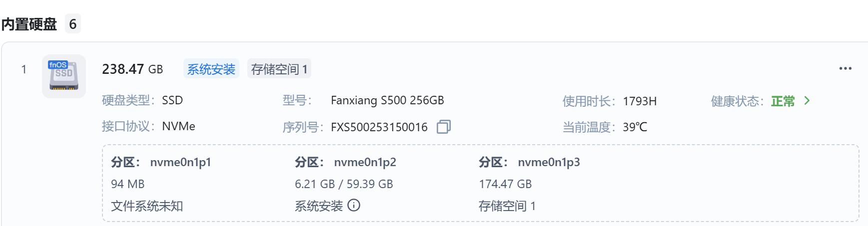Screen dimensions: 868x226
Task: Click the disk count badge 6
Action: pyautogui.click(x=73, y=24)
